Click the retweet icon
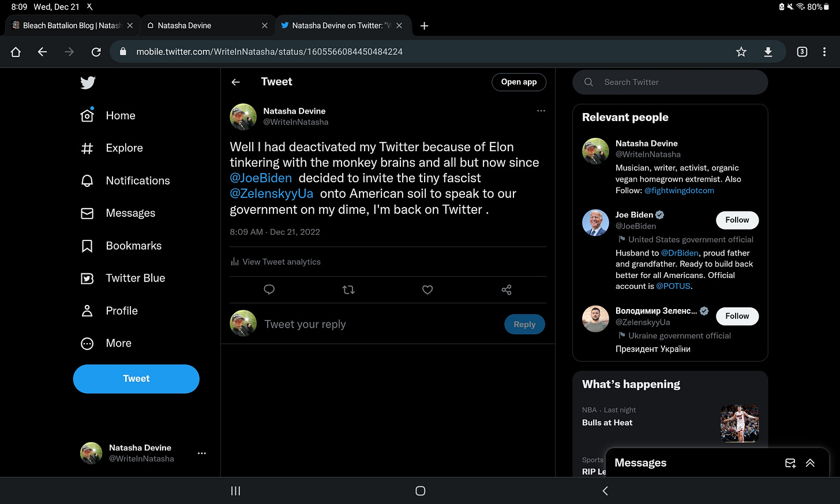This screenshot has width=840, height=504. click(x=348, y=289)
